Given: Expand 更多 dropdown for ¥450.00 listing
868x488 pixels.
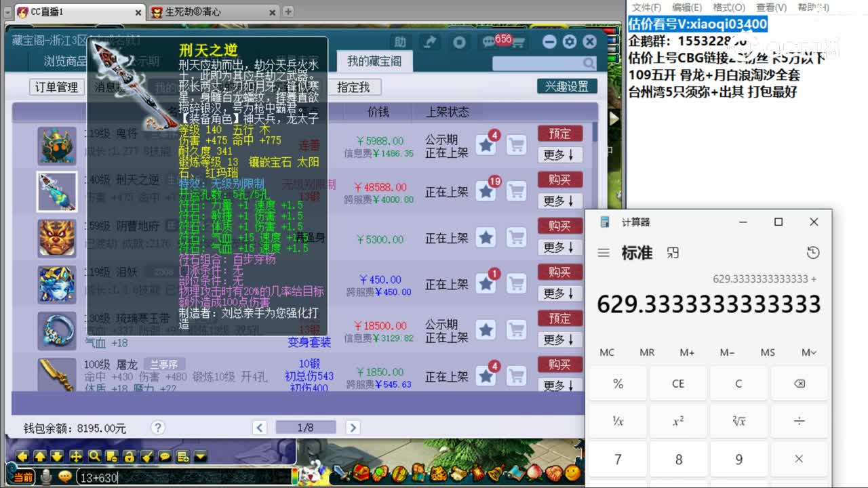Looking at the screenshot, I should pyautogui.click(x=559, y=293).
